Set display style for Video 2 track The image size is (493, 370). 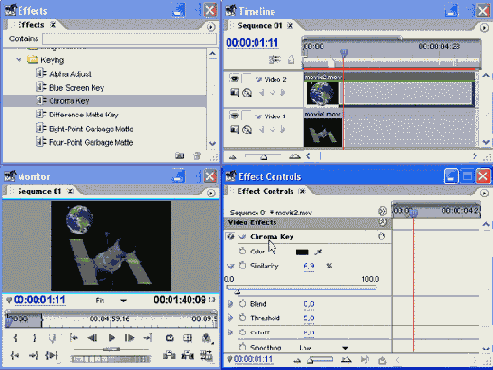click(234, 93)
